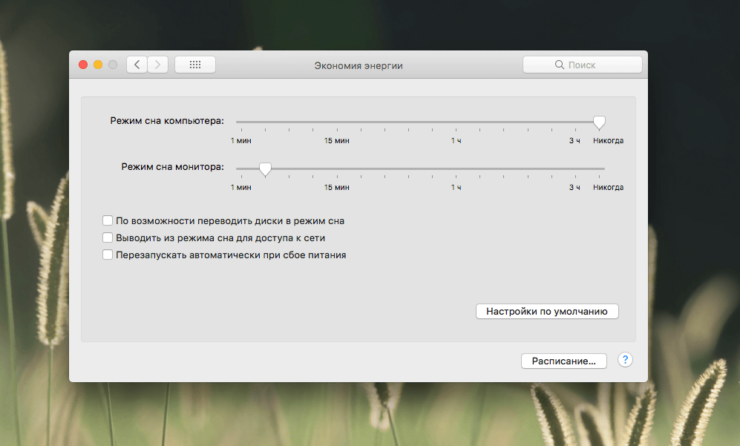Open the Расписание... schedule dialog
The width and height of the screenshot is (740, 446).
pos(564,361)
